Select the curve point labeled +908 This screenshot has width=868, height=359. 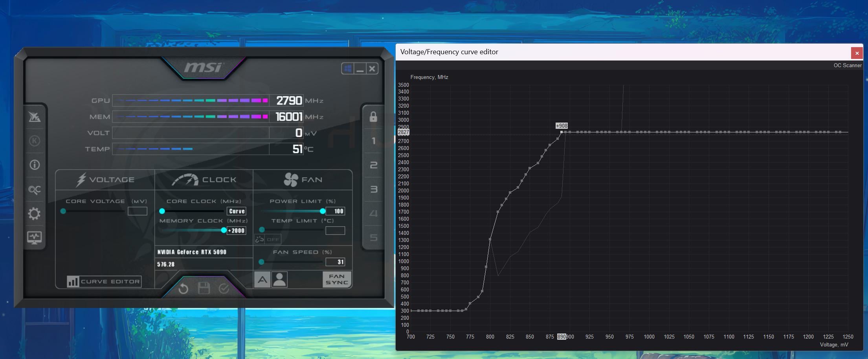[562, 132]
